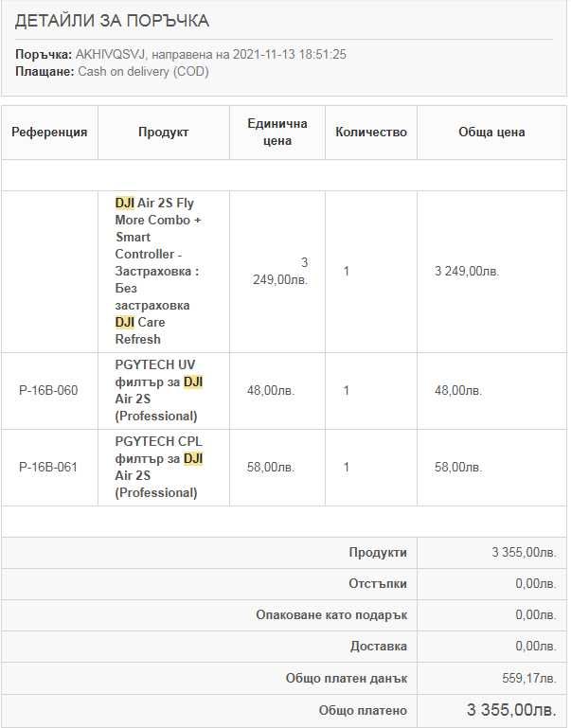
Task: Click the Единична цена column header
Action: click(x=277, y=133)
